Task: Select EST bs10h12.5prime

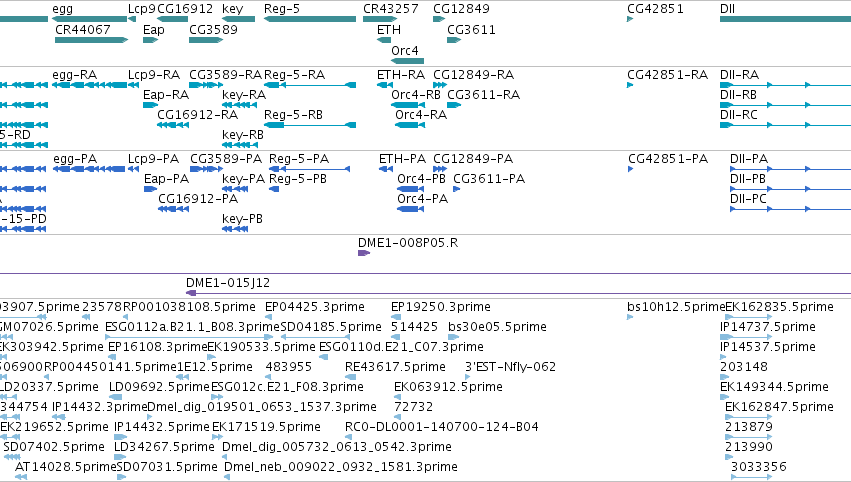Action: coord(676,307)
